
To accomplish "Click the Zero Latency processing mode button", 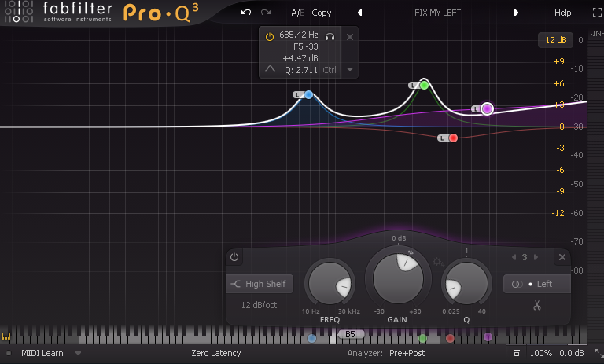I will click(x=215, y=354).
